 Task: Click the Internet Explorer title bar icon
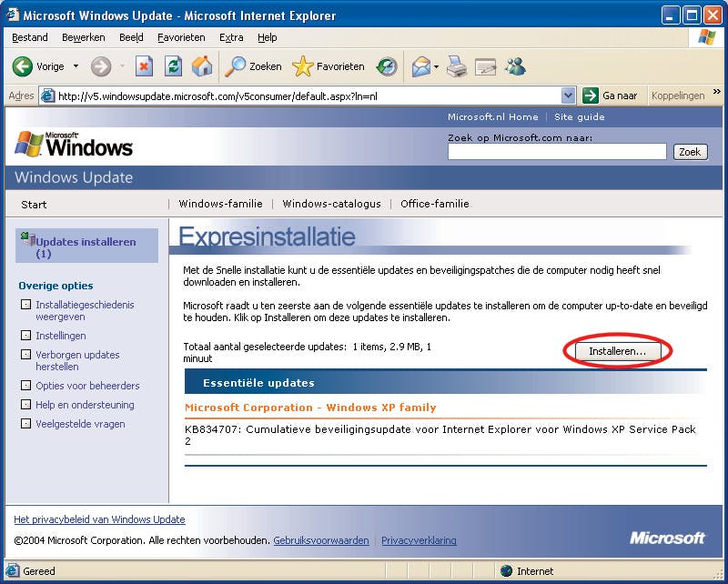13,15
